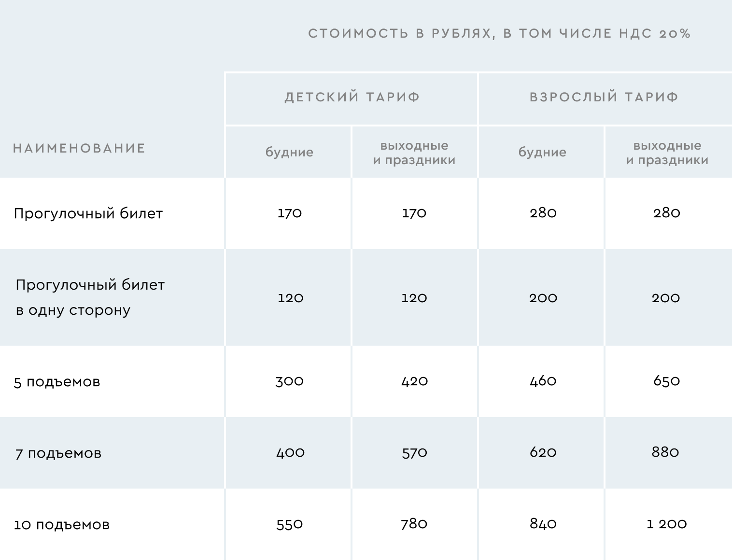Select the НАИМЕНОВАНИЕ header cell
This screenshot has width=732, height=560.
pos(79,148)
